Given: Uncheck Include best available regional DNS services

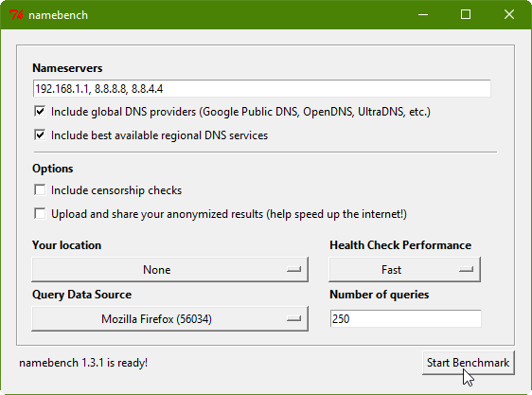Looking at the screenshot, I should (40, 135).
